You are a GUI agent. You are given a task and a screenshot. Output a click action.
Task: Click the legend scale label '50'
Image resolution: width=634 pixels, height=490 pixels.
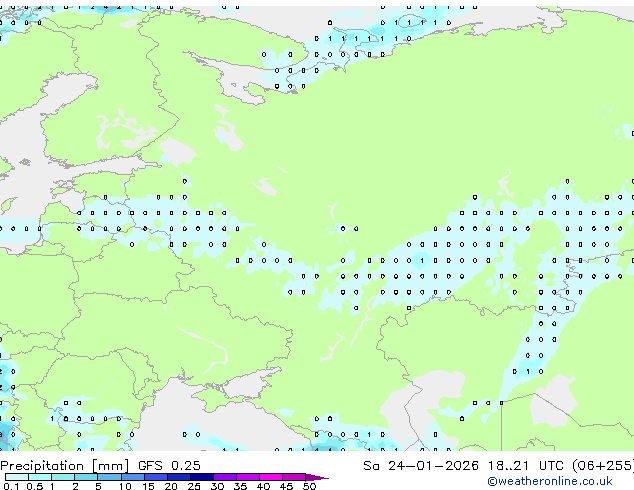coord(309,486)
